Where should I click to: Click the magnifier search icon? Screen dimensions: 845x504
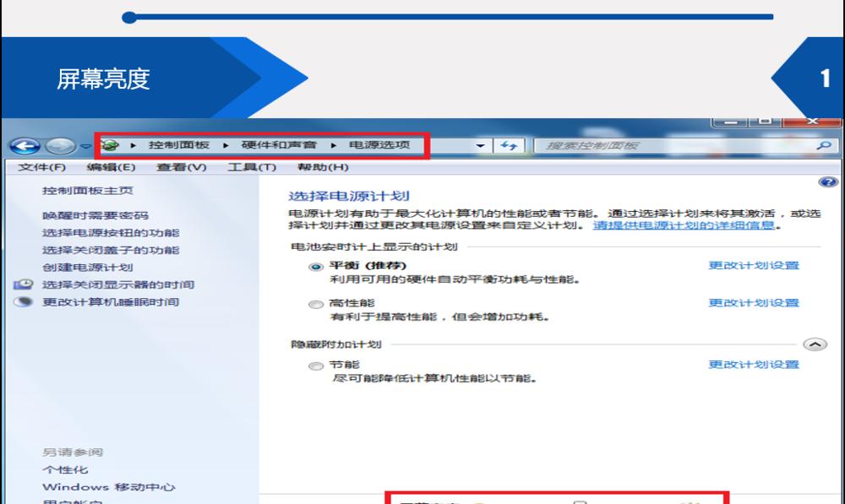click(x=823, y=145)
